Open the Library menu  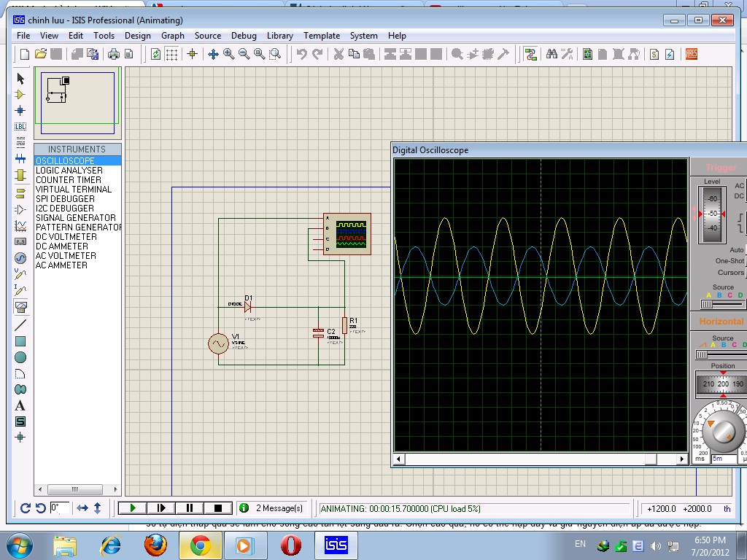pyautogui.click(x=279, y=35)
